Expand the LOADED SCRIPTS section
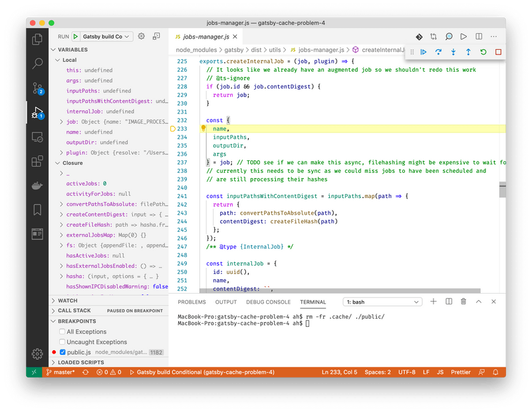This screenshot has height=412, width=532. pyautogui.click(x=53, y=362)
